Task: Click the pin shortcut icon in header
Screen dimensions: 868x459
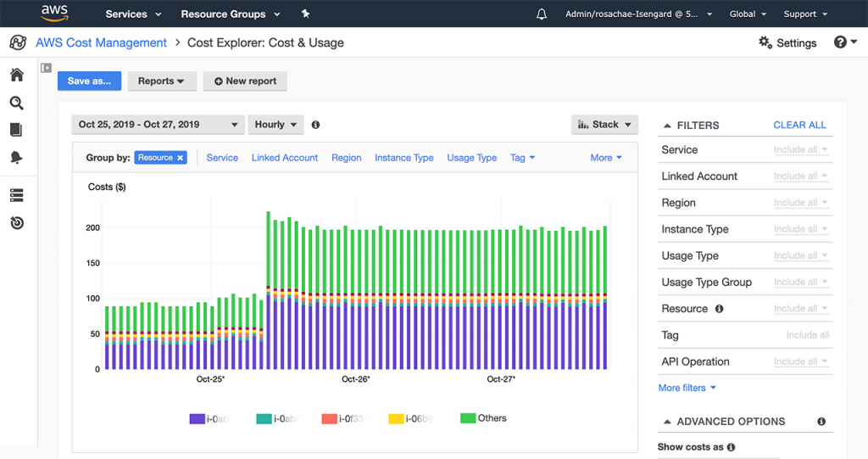Action: click(x=305, y=14)
